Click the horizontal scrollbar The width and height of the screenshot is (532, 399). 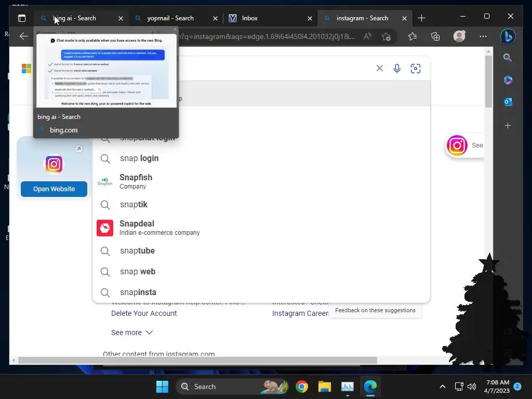(x=197, y=361)
